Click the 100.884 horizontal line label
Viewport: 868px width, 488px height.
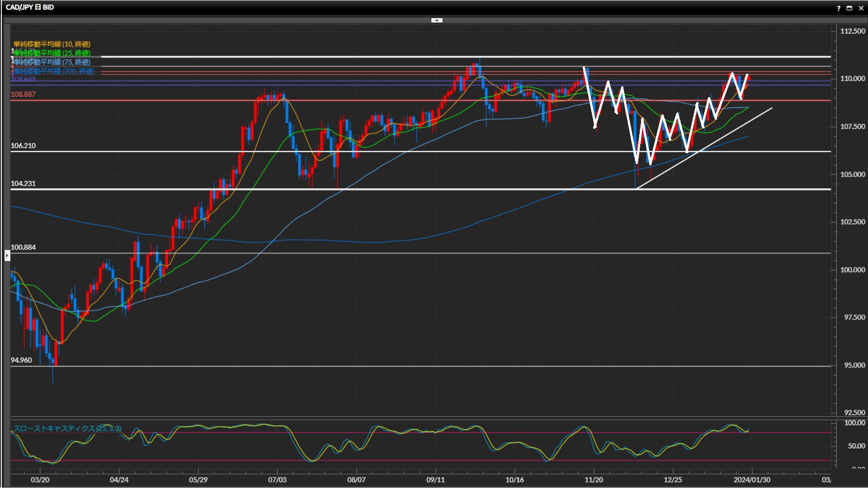point(23,247)
